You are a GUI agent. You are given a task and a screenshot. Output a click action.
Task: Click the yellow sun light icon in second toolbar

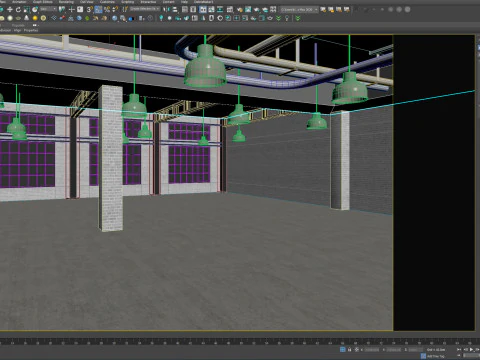[x=35, y=18]
